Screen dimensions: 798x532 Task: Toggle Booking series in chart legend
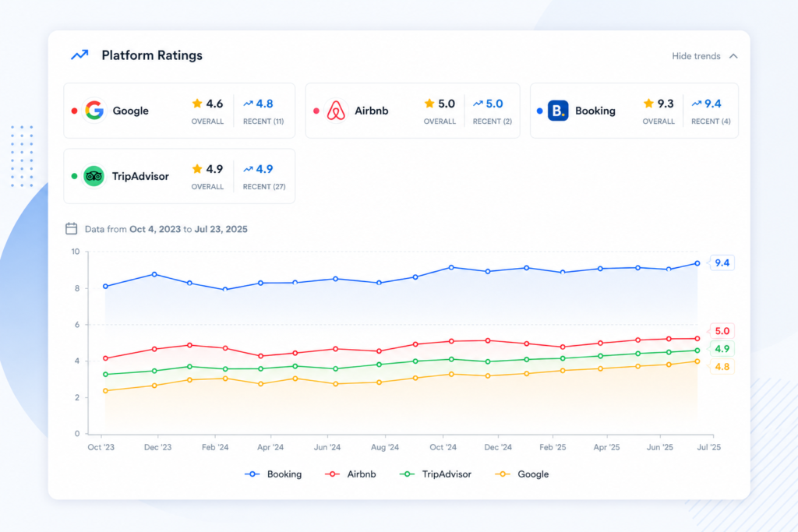(x=274, y=474)
